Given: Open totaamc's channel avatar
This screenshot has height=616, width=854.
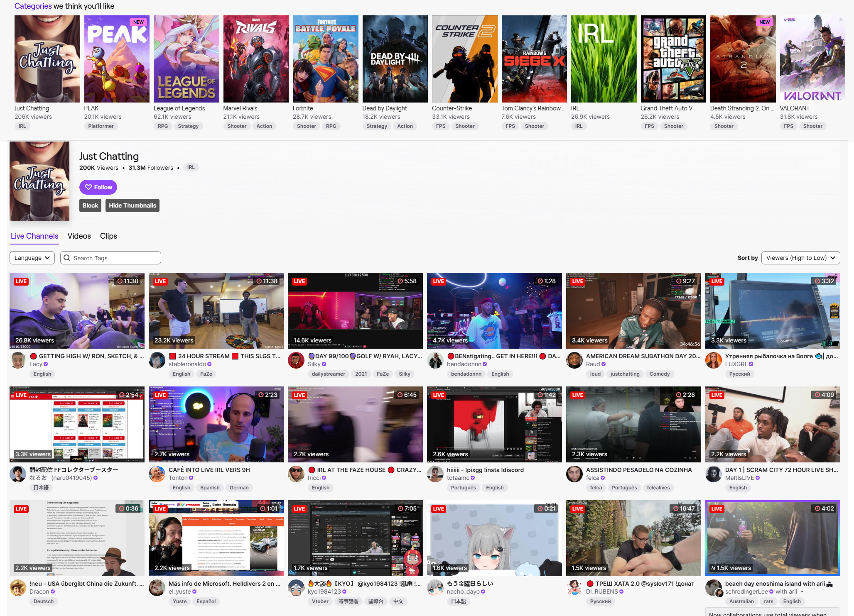Looking at the screenshot, I should pos(435,474).
